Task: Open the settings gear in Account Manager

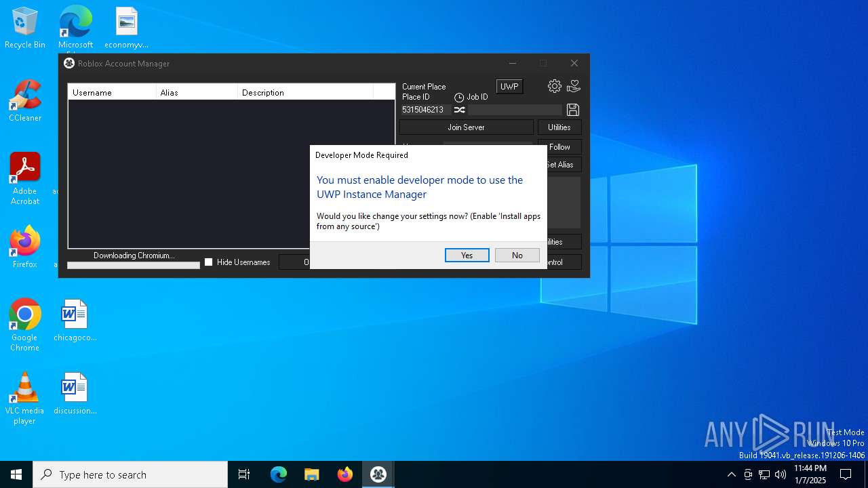Action: (x=555, y=86)
